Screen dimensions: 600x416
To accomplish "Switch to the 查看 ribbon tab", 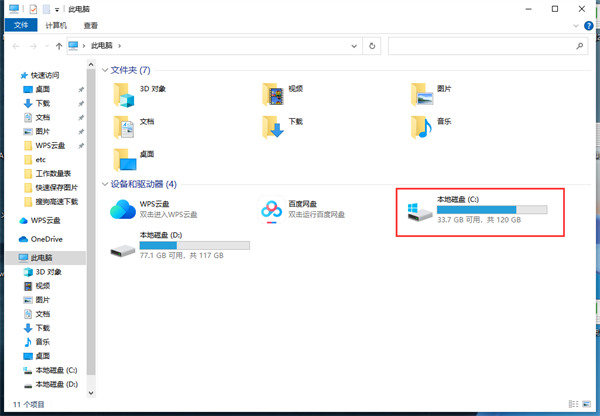I will point(91,24).
